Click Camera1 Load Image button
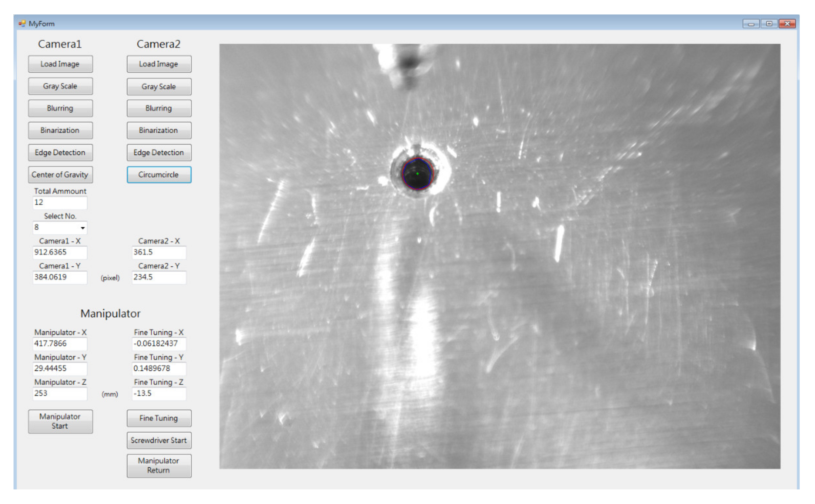The width and height of the screenshot is (815, 504). point(60,64)
